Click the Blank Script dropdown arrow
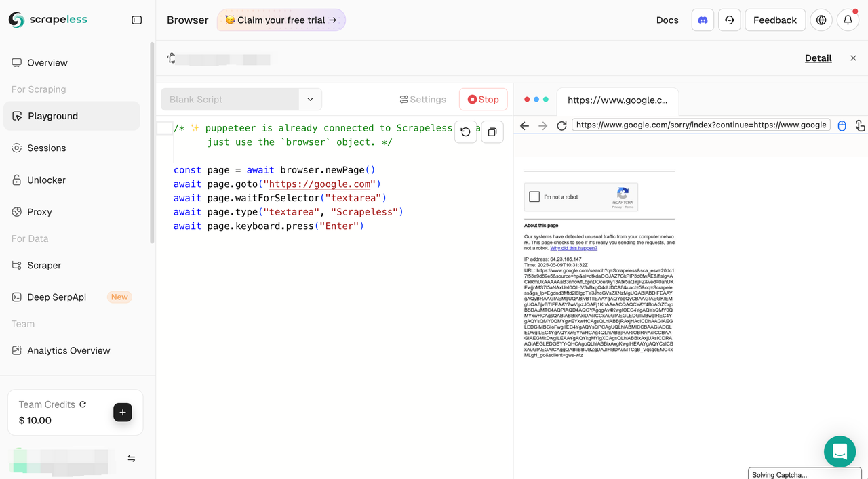 [310, 99]
